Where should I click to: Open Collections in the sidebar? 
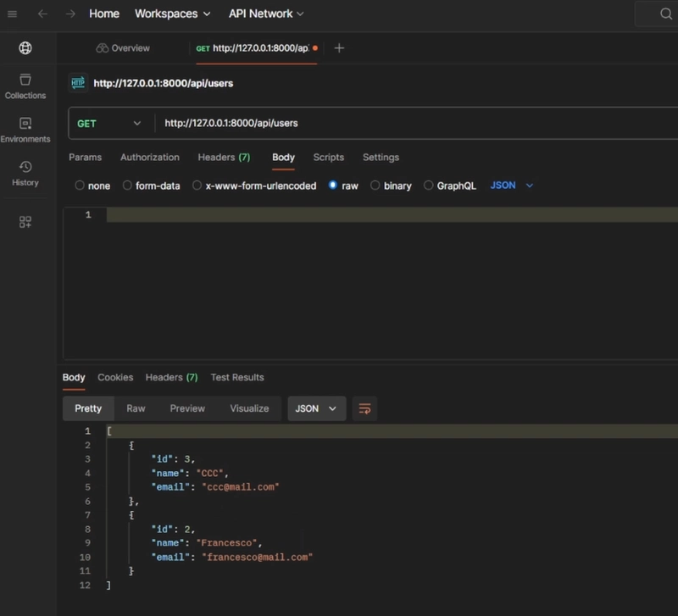[25, 86]
